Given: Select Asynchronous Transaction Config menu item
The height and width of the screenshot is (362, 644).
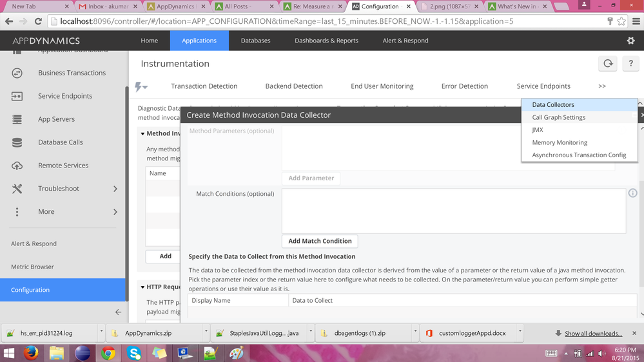Looking at the screenshot, I should click(x=579, y=155).
